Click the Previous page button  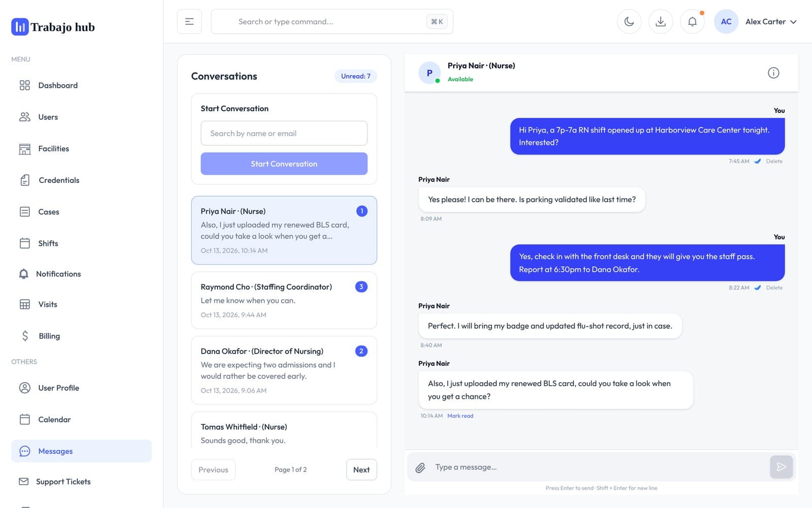tap(213, 469)
